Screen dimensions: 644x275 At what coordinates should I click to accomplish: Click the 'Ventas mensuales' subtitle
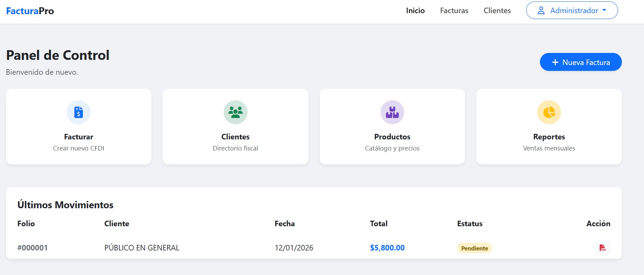click(549, 148)
